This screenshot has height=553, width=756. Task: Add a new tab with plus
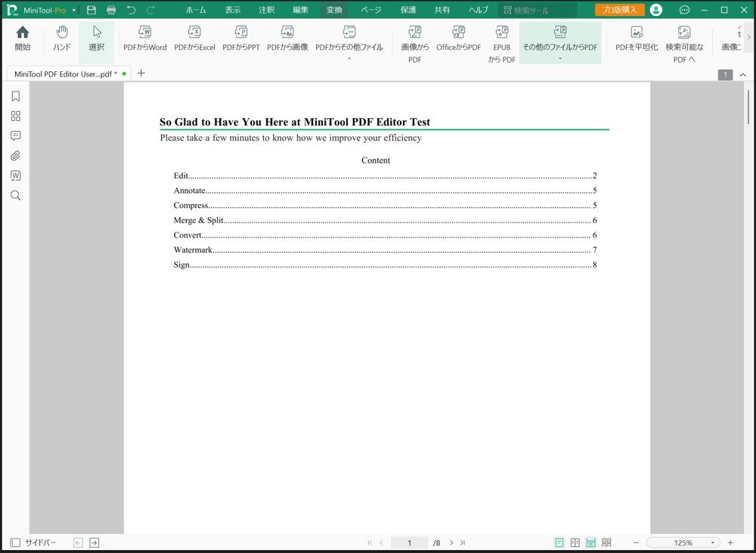[141, 73]
